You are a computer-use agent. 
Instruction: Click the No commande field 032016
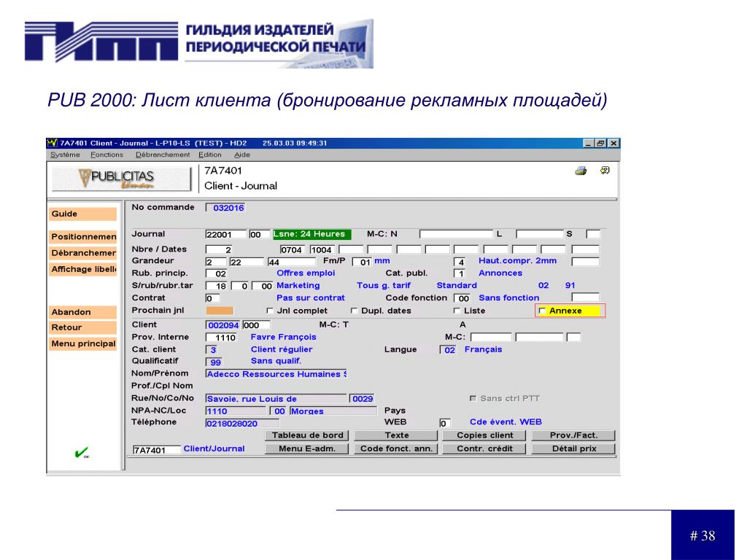click(x=225, y=208)
